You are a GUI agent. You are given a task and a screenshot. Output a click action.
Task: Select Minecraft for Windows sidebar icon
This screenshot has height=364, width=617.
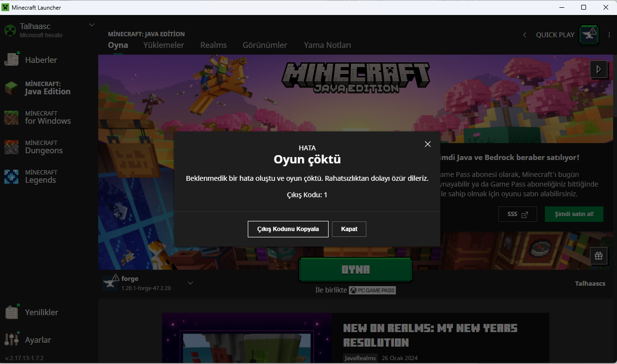pos(11,117)
